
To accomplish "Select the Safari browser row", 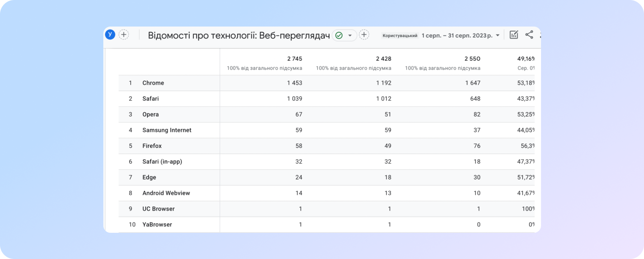I will [x=326, y=99].
